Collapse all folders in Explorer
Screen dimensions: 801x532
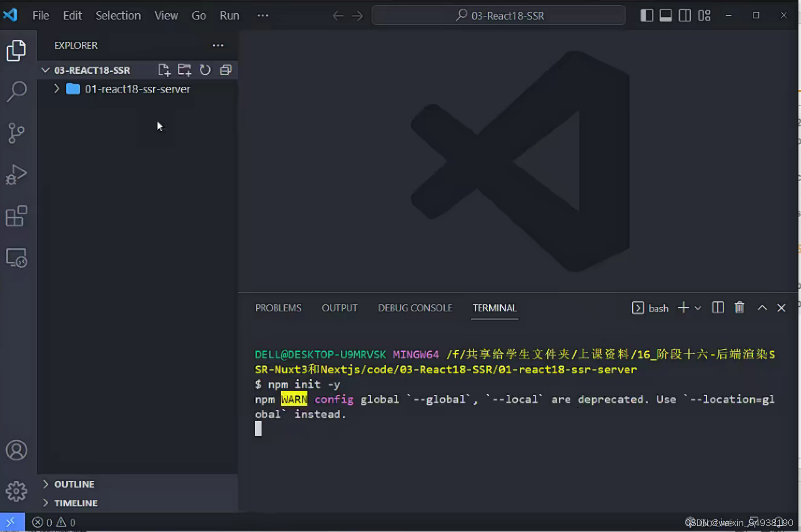tap(226, 70)
